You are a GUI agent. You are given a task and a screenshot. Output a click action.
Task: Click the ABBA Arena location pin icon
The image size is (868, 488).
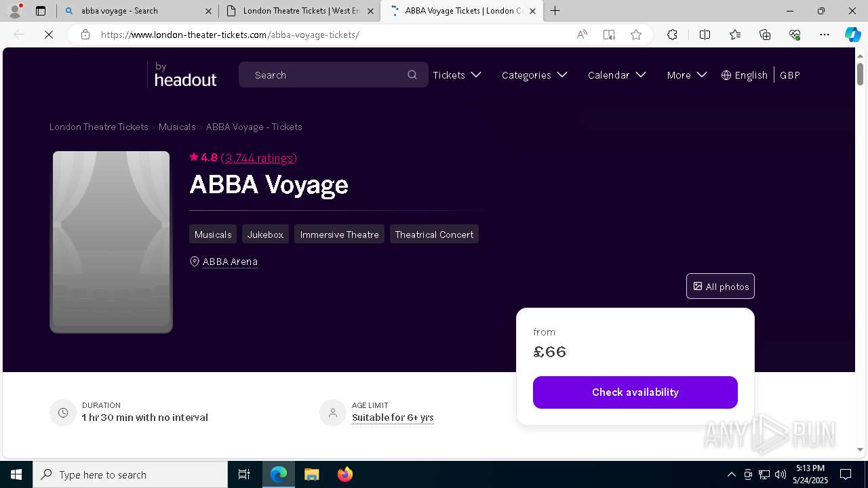click(195, 262)
